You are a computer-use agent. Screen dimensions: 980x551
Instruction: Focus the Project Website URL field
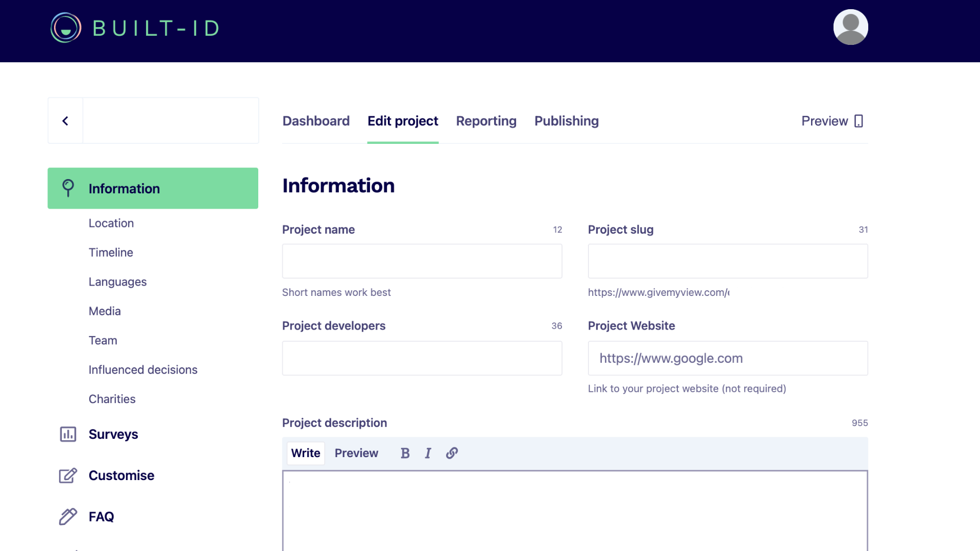tap(728, 358)
